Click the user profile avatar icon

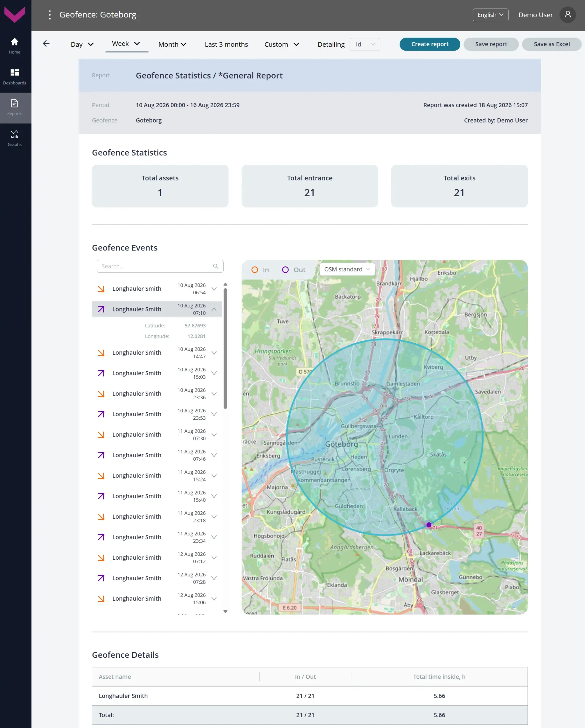[x=567, y=15]
